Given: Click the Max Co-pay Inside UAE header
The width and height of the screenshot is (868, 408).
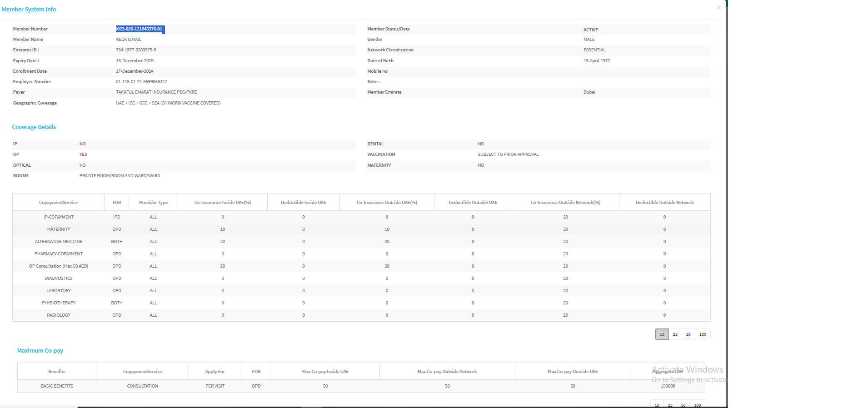Looking at the screenshot, I should pyautogui.click(x=325, y=372).
